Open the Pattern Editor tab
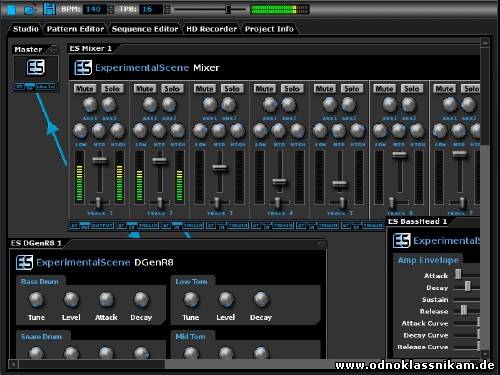The height and width of the screenshot is (375, 500). point(75,29)
